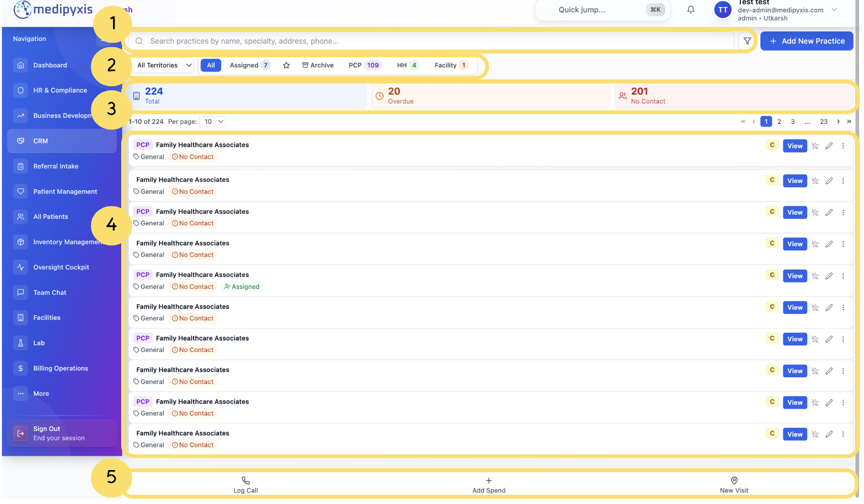The image size is (864, 504).
Task: Click View on the third practice row
Action: pyautogui.click(x=795, y=212)
